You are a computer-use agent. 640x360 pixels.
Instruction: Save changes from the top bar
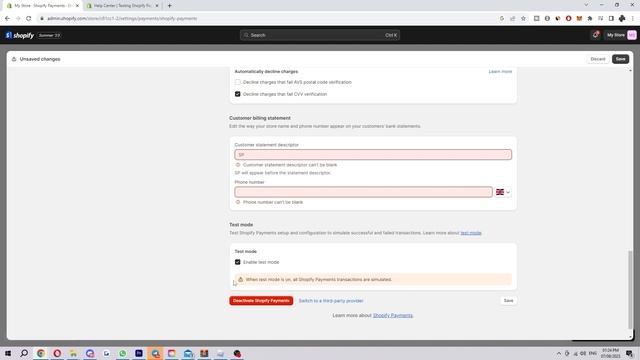pos(620,59)
